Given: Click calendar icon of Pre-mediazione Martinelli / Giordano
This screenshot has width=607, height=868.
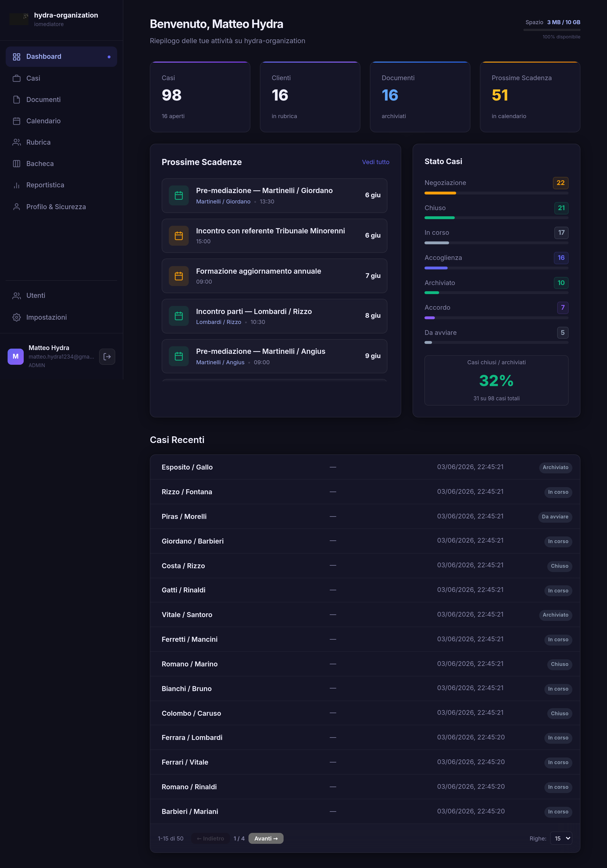Looking at the screenshot, I should [179, 195].
